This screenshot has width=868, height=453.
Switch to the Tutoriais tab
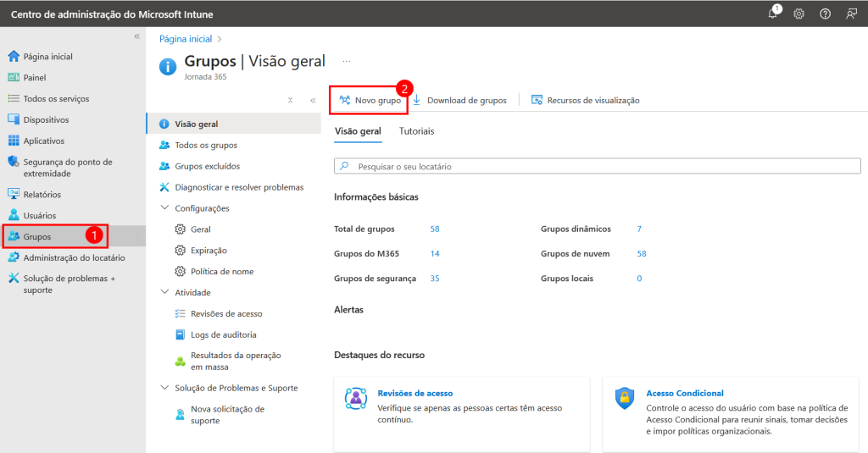[x=416, y=131]
